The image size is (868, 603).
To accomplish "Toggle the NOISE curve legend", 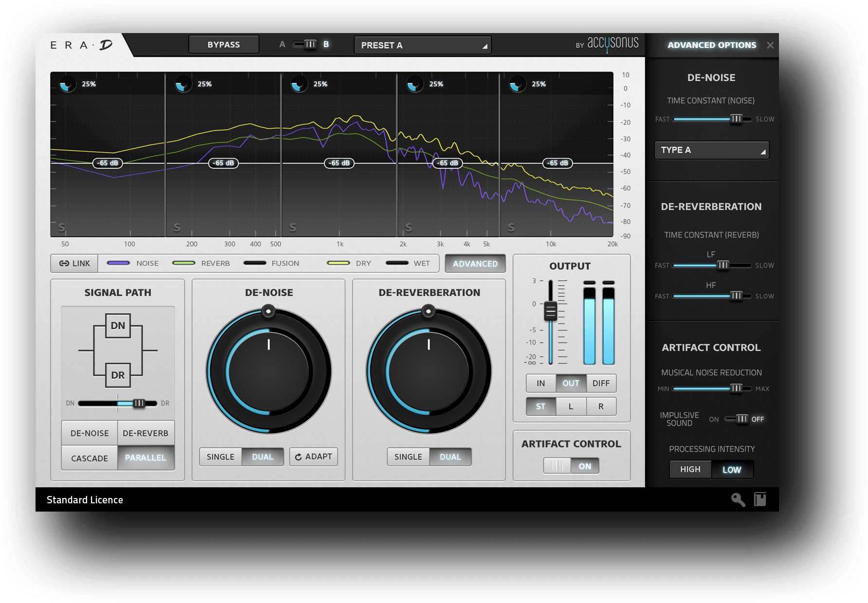I will [x=133, y=263].
